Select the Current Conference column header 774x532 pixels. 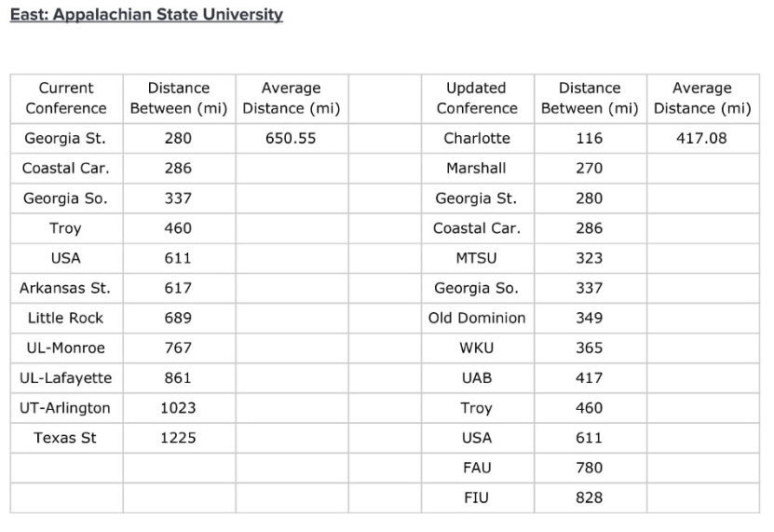pos(66,98)
